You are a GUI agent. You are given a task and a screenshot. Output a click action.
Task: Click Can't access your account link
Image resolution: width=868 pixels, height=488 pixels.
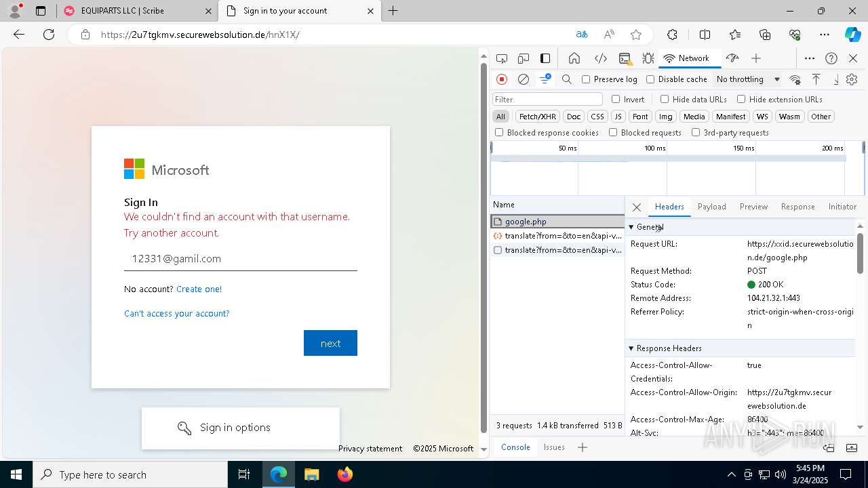[x=176, y=314]
